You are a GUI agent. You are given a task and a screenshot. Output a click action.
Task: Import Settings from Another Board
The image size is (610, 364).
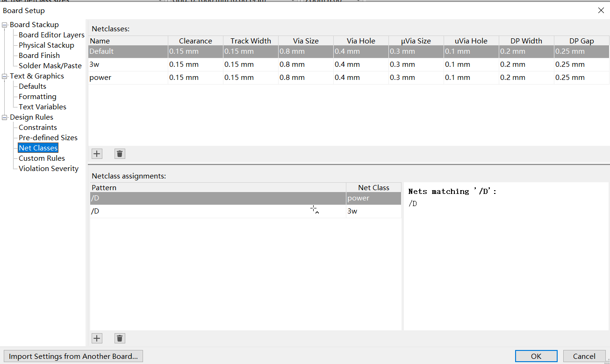click(73, 356)
